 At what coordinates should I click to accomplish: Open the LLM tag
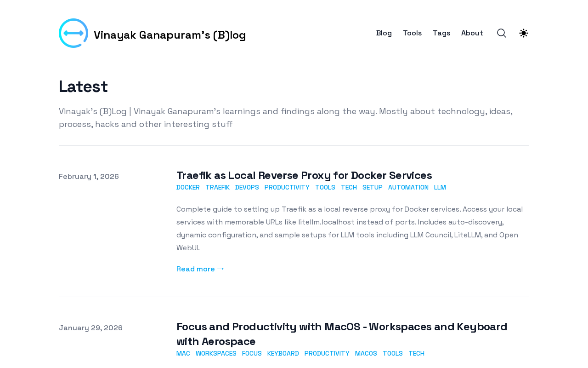(440, 187)
